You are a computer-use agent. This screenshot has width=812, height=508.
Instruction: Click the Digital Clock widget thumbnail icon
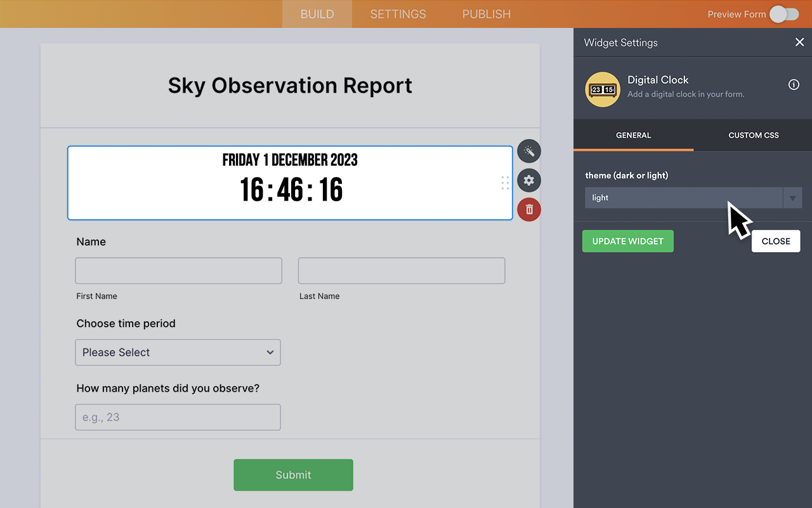(602, 90)
